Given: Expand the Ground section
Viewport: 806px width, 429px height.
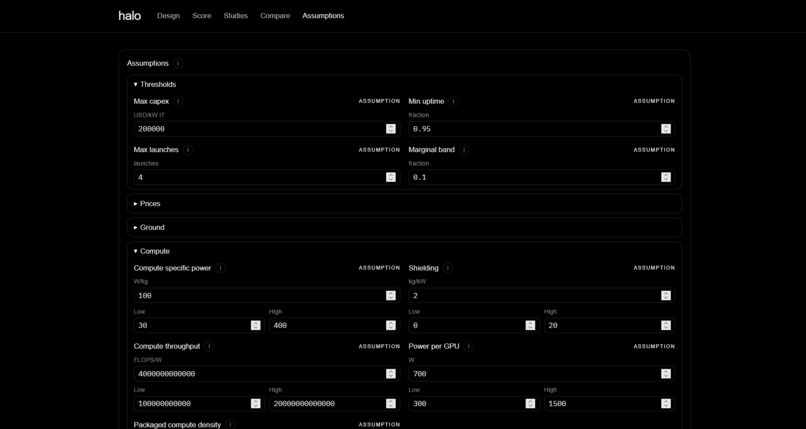Looking at the screenshot, I should 405,227.
